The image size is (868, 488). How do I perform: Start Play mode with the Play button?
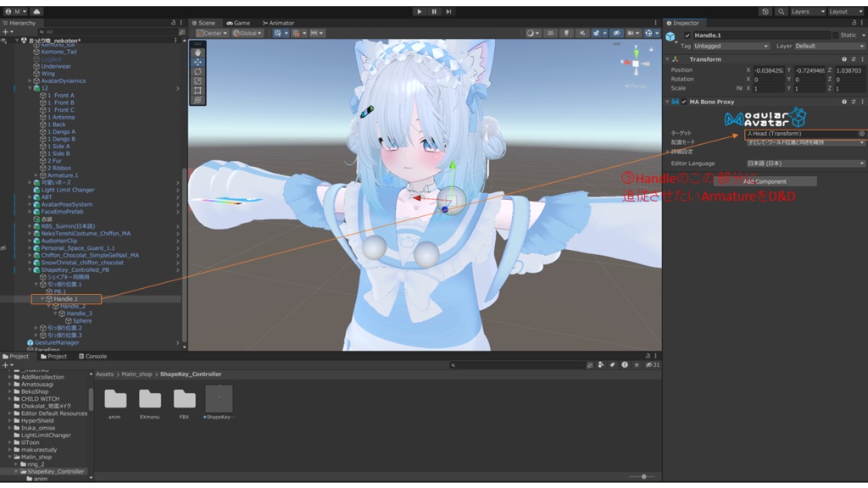tap(419, 12)
